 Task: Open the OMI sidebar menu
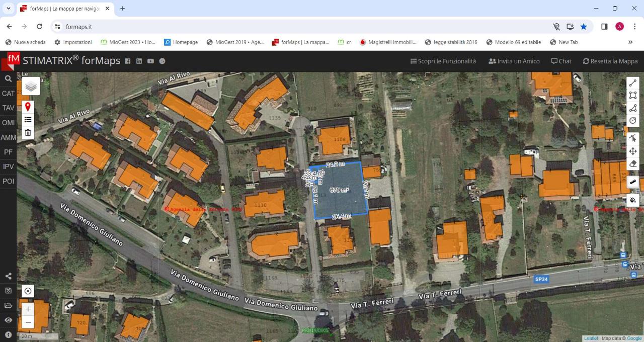pyautogui.click(x=8, y=123)
